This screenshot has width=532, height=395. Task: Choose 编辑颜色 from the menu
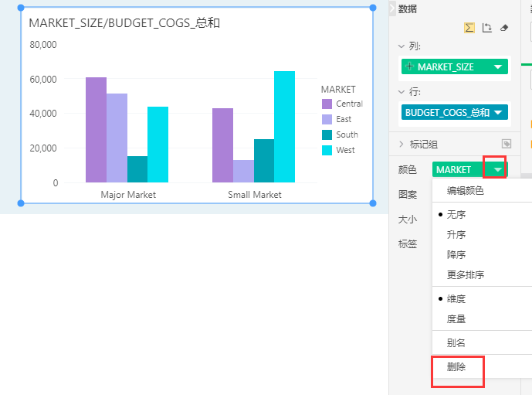coord(466,190)
